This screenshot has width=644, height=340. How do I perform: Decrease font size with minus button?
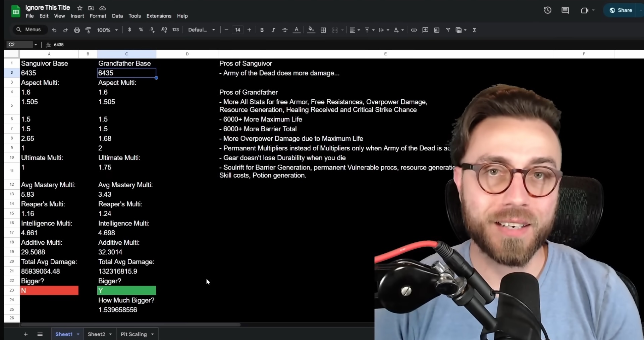pyautogui.click(x=226, y=30)
